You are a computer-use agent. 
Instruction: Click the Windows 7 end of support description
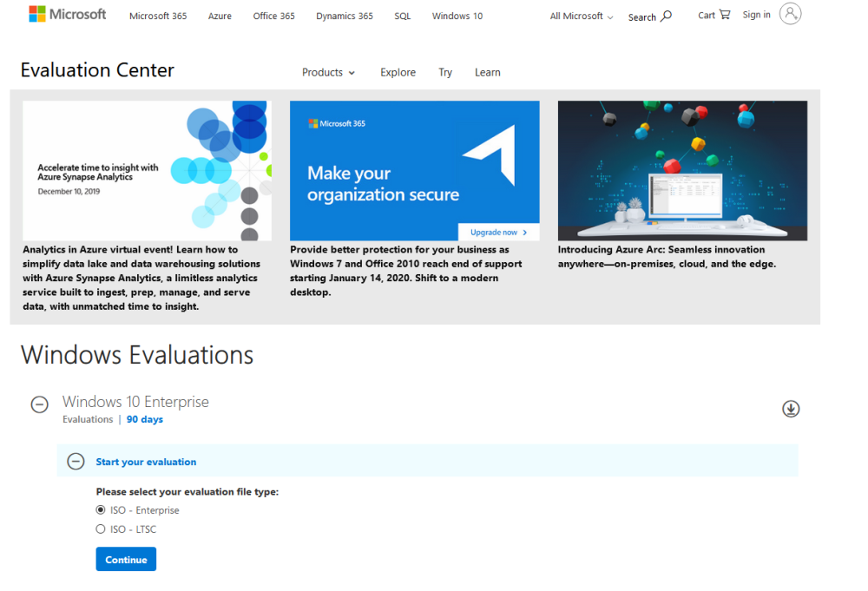405,271
